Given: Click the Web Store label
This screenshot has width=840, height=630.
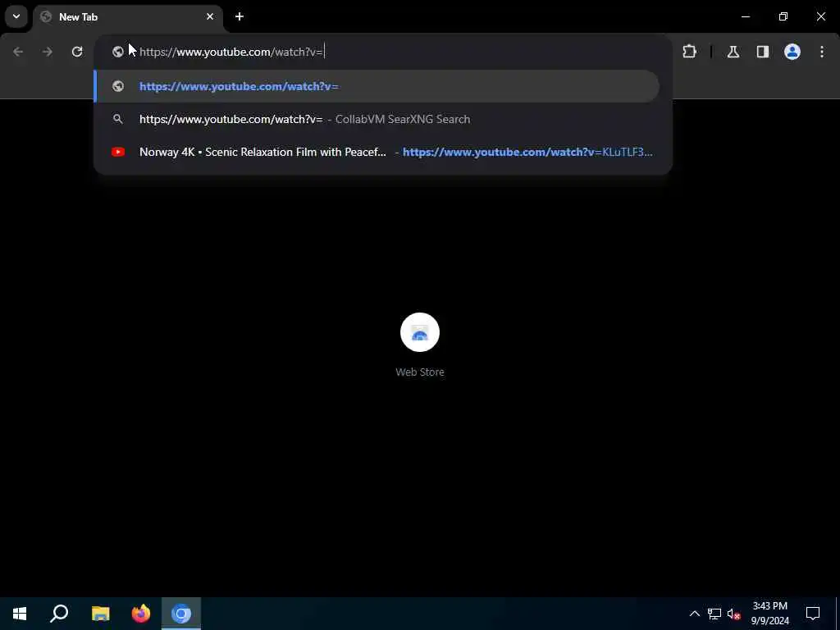Looking at the screenshot, I should pos(420,372).
